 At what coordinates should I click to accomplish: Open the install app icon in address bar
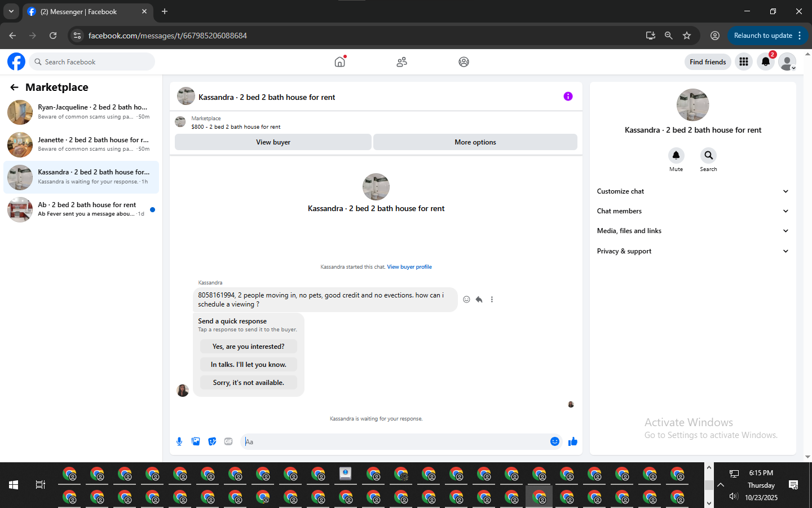coord(651,36)
